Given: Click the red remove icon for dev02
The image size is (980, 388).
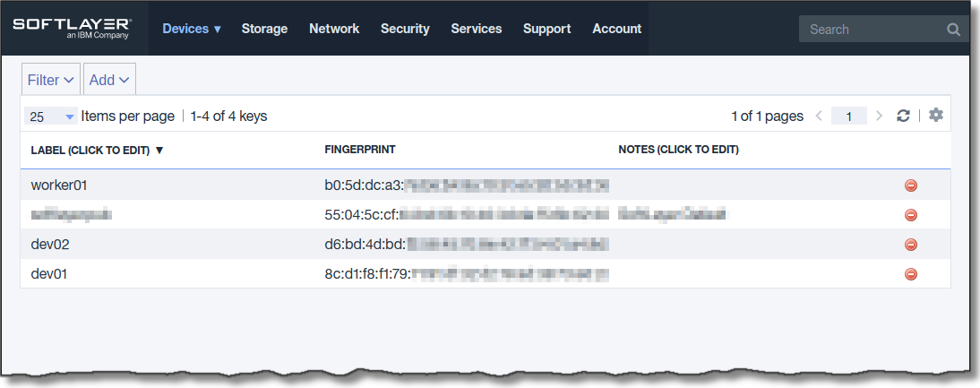Looking at the screenshot, I should tap(911, 244).
